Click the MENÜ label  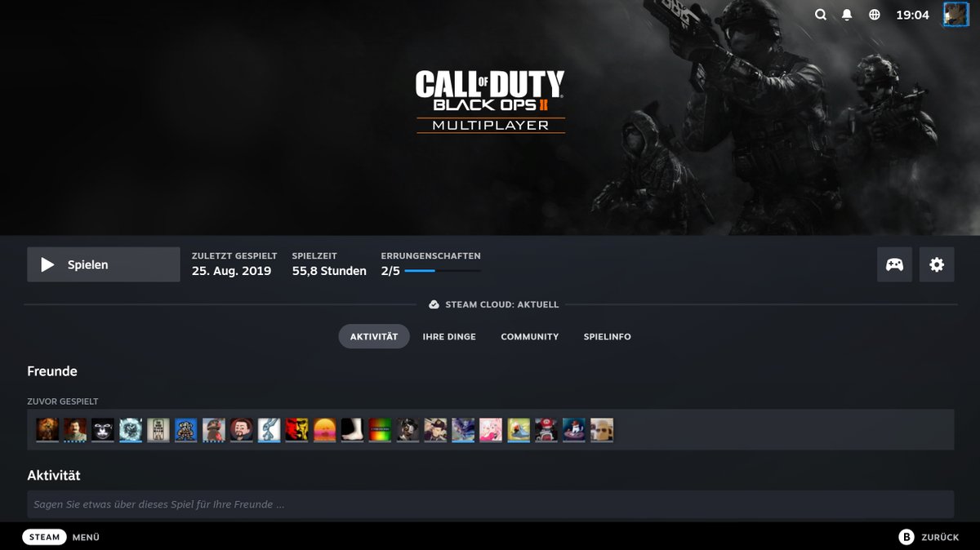(86, 537)
